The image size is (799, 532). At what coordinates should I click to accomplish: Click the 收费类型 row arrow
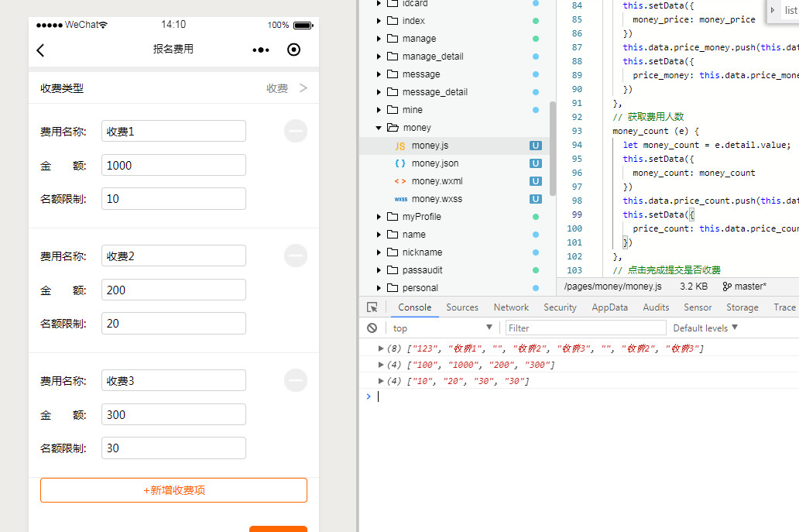[x=303, y=88]
